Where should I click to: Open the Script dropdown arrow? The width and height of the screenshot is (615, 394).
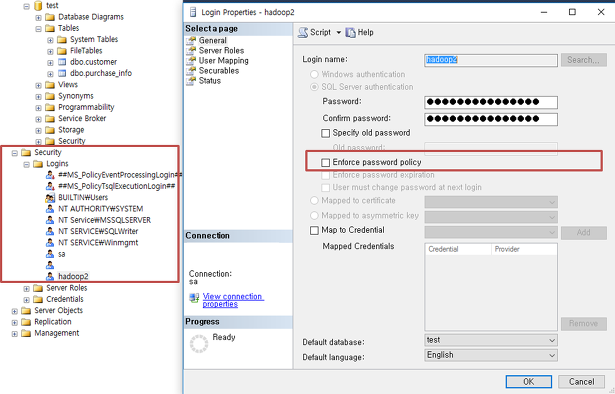338,33
